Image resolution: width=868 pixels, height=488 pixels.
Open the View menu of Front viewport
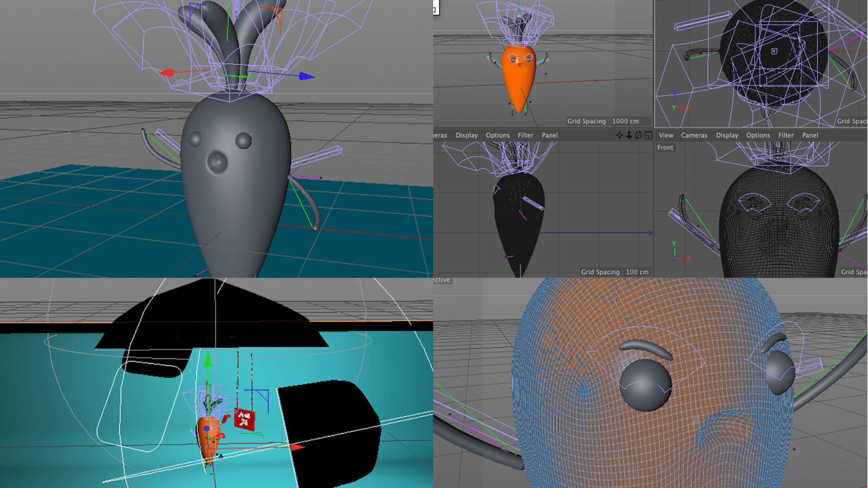tap(666, 135)
